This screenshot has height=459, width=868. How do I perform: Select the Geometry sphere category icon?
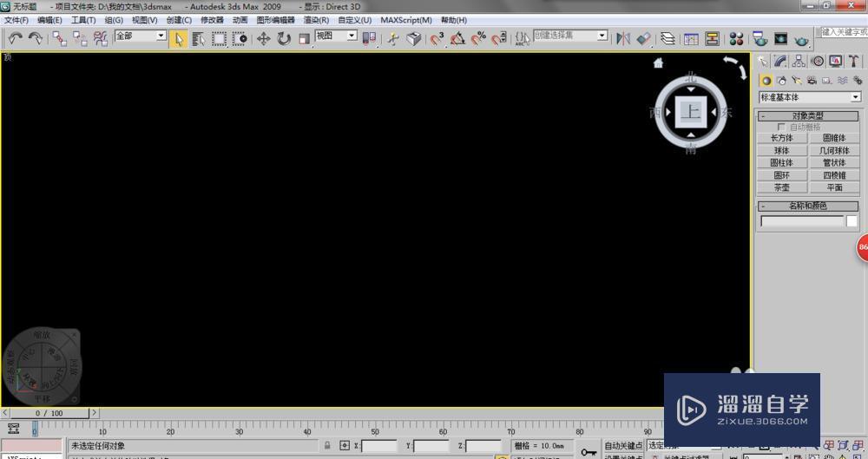766,81
